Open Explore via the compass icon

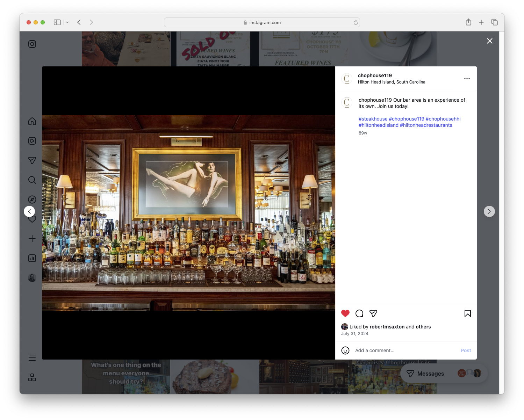(x=32, y=199)
